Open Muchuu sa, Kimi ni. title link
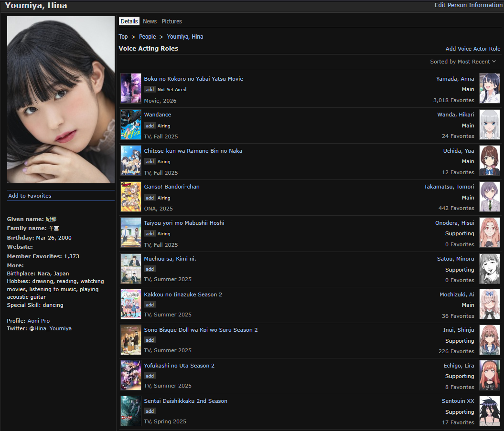Screen dimensions: 504x431 click(x=170, y=259)
